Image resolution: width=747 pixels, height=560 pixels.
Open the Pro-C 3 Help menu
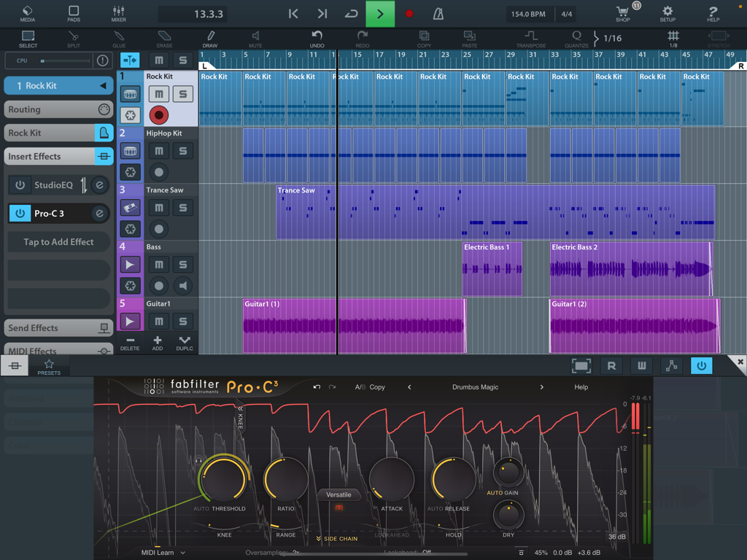[581, 387]
